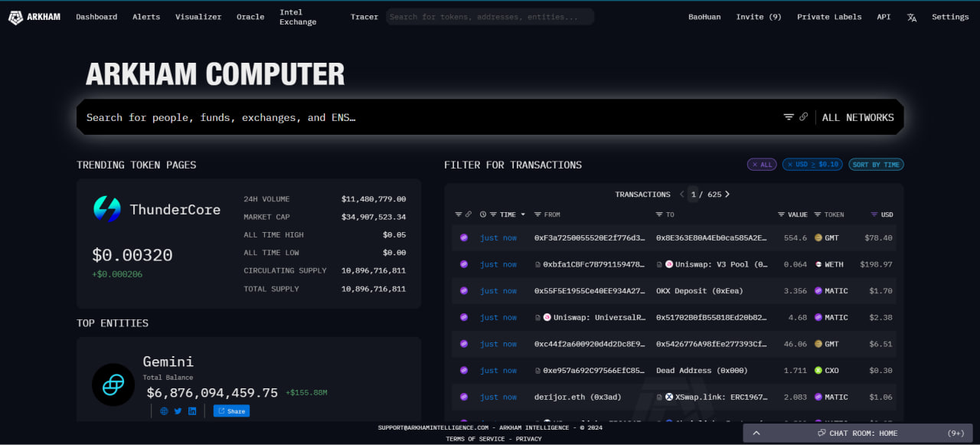
Task: Click the Arkham logo in the navbar
Action: coord(34,17)
